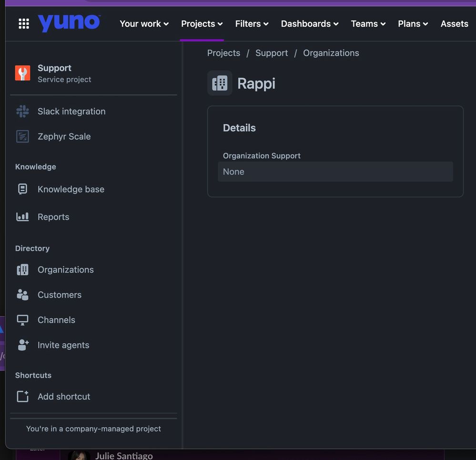
Task: Click the Projects breadcrumb link
Action: click(223, 53)
